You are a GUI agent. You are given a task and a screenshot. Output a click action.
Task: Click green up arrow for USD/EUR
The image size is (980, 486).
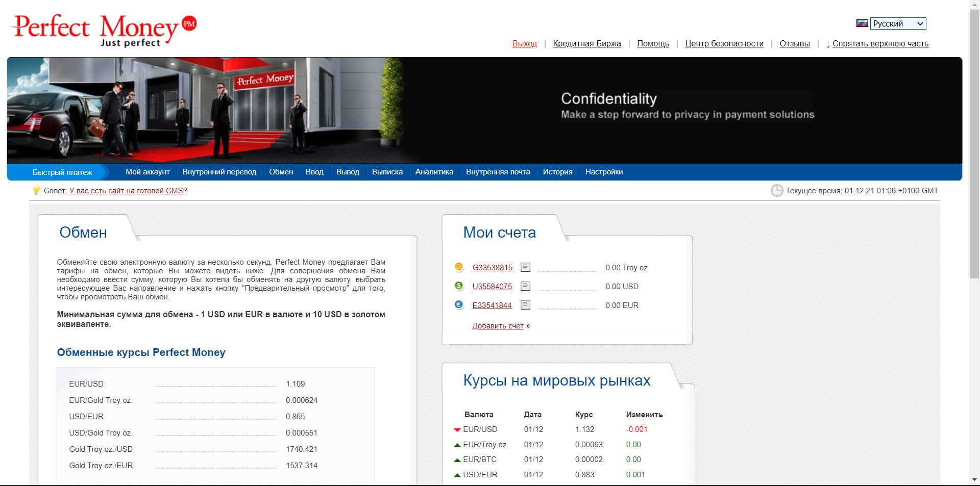pyautogui.click(x=457, y=475)
